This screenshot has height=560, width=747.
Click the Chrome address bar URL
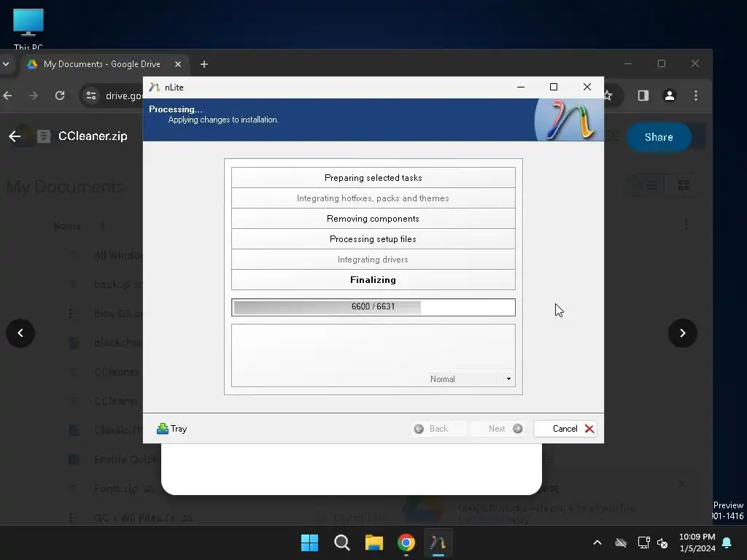pyautogui.click(x=124, y=96)
